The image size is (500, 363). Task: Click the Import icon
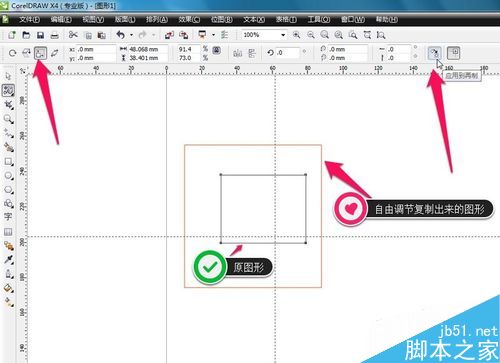[169, 35]
